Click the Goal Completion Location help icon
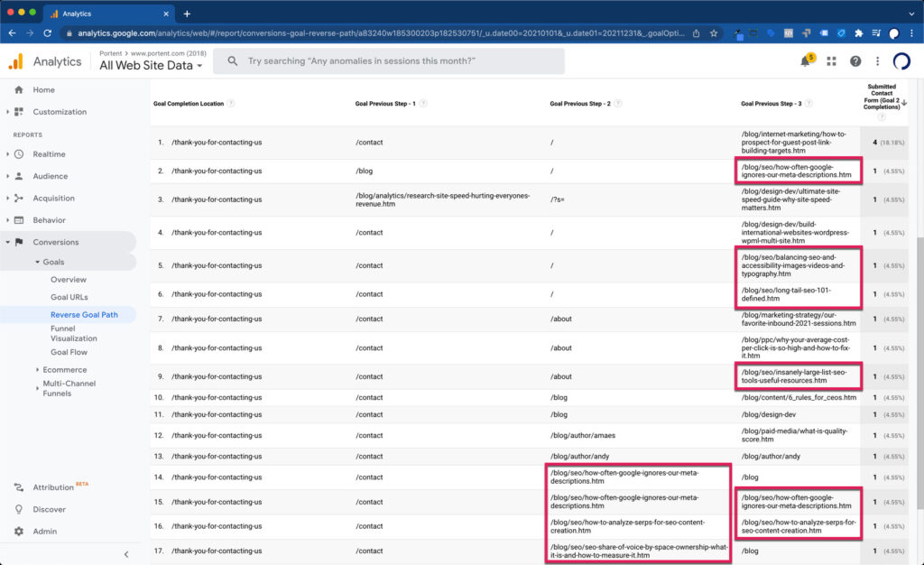924x565 pixels. tap(231, 104)
